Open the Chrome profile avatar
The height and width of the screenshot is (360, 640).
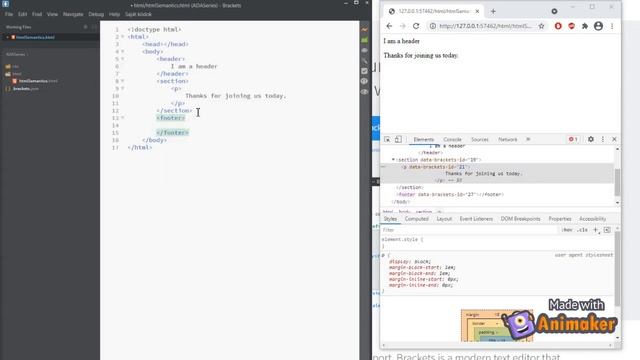(598, 26)
